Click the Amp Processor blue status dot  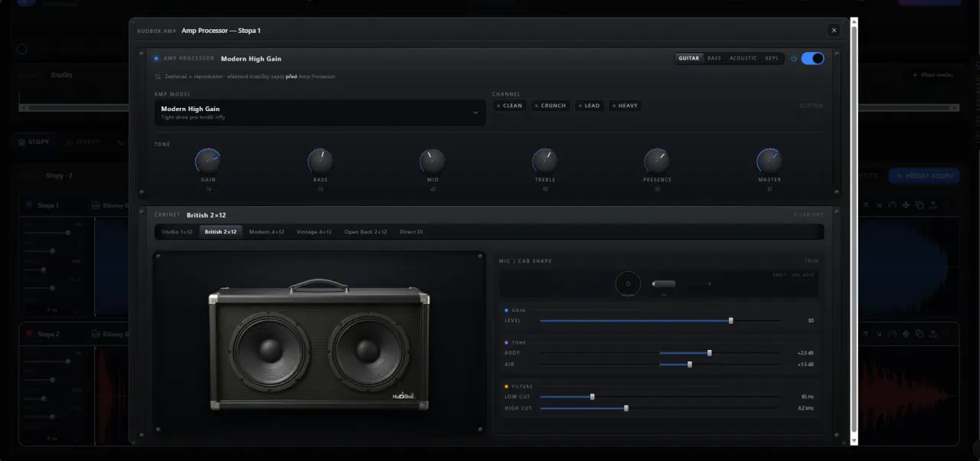[x=156, y=58]
